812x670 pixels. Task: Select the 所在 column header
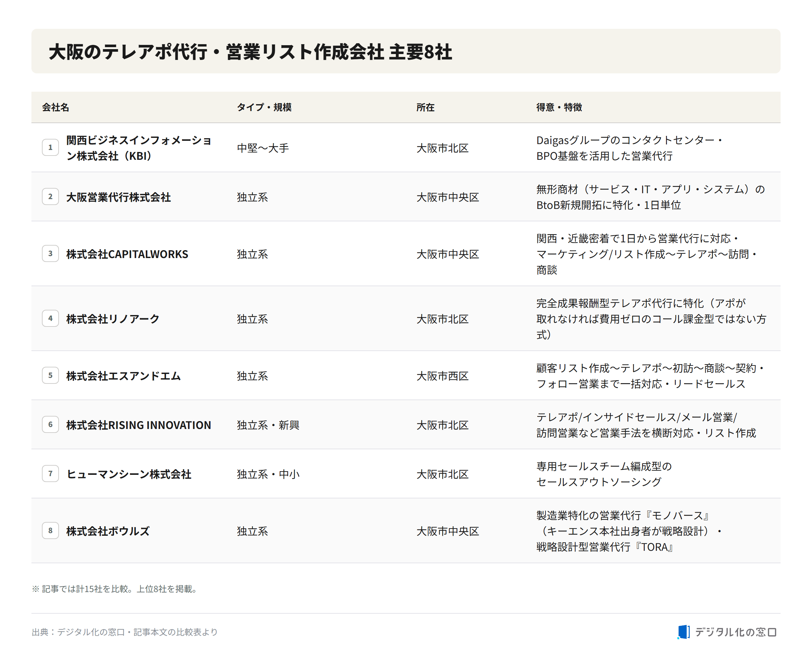click(x=425, y=107)
